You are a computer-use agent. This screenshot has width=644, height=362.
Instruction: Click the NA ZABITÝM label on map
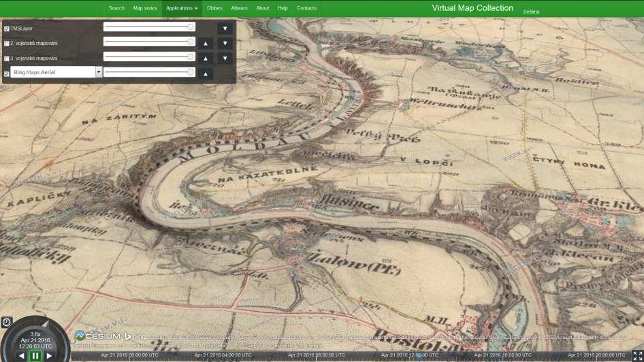tap(119, 118)
